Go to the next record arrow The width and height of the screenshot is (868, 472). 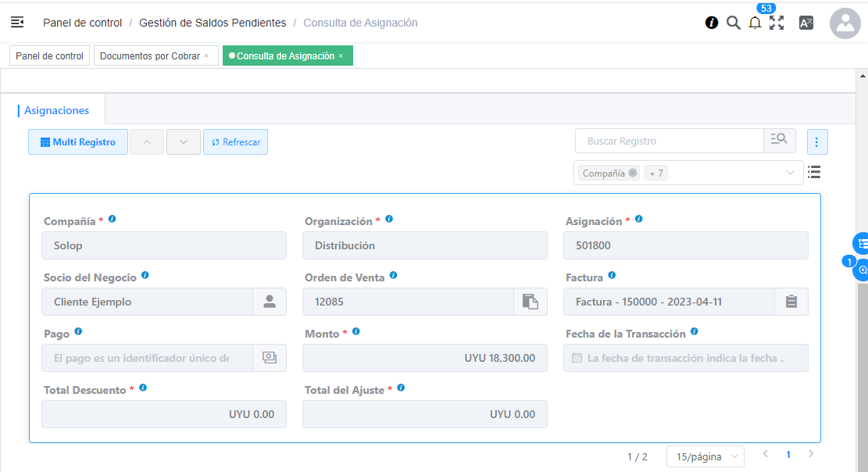click(x=184, y=142)
